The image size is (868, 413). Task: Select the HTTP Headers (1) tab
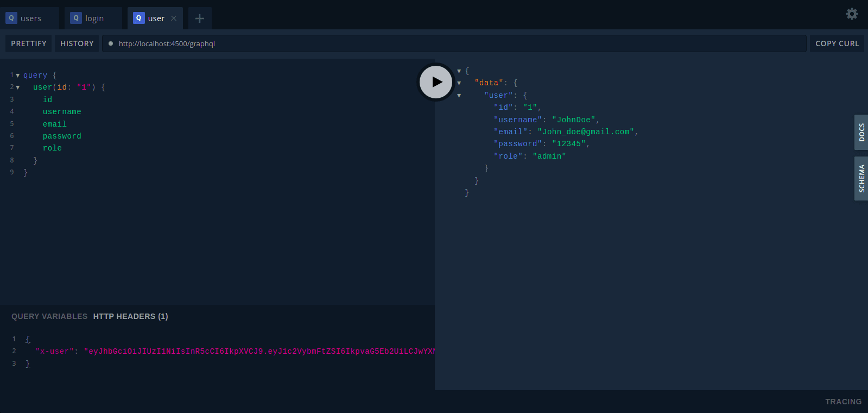(x=130, y=316)
